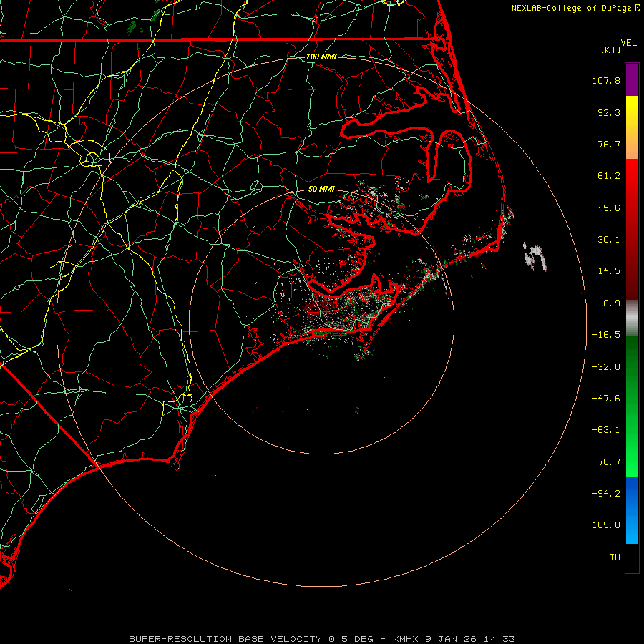The width and height of the screenshot is (644, 644).
Task: Click the Super-Resolution Base Velocity caption text
Action: (x=321, y=639)
